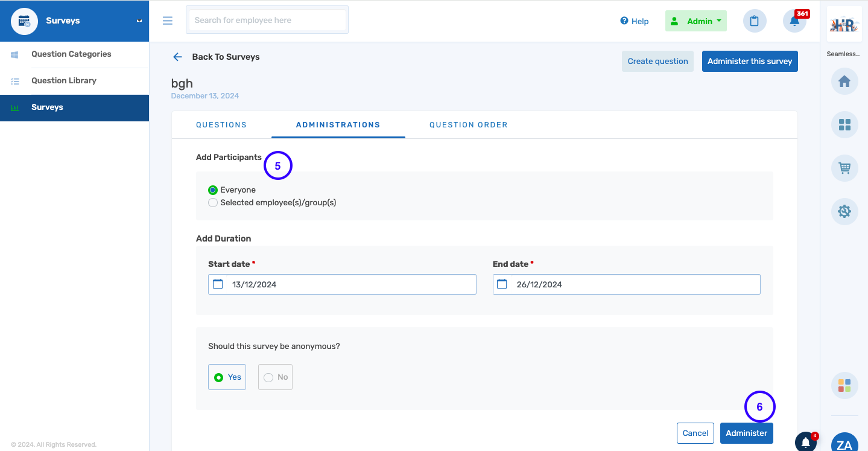
Task: Expand the Surveys module dropdown
Action: (139, 21)
